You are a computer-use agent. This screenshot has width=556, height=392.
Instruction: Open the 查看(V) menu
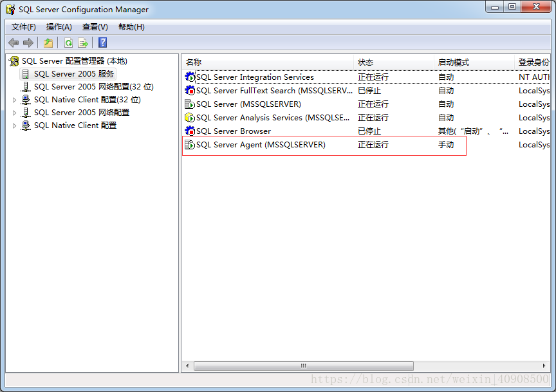click(95, 27)
